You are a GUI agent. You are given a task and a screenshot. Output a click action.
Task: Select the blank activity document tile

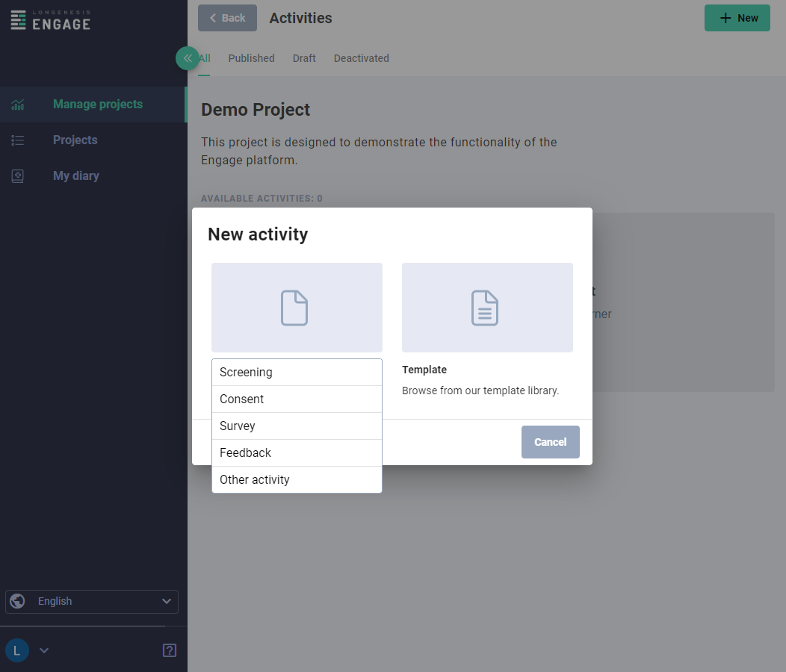pos(297,308)
